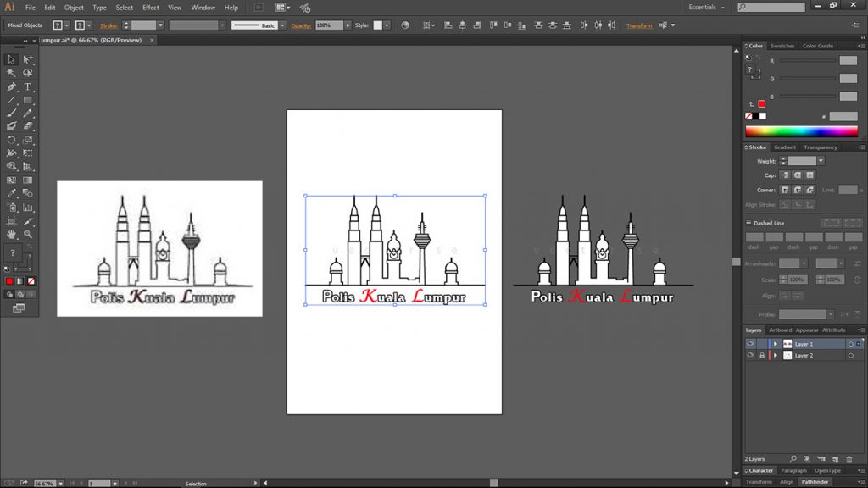Toggle visibility of Layer 1
Viewport: 868px width, 488px height.
tap(750, 344)
